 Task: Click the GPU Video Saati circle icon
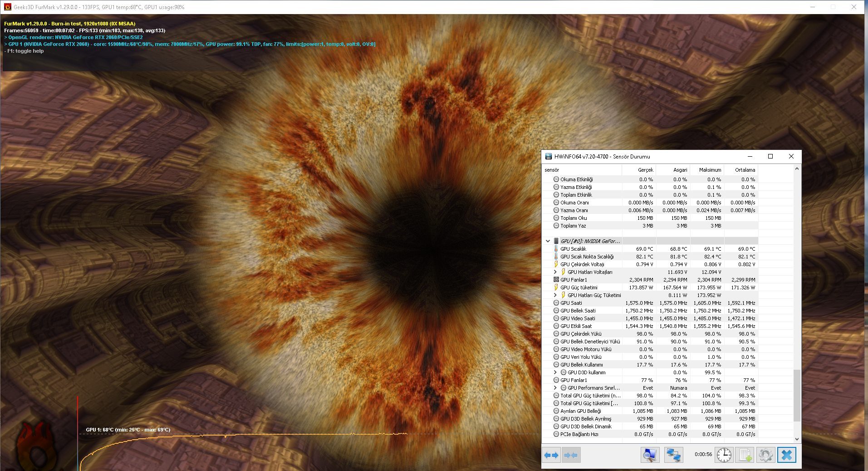pyautogui.click(x=556, y=318)
